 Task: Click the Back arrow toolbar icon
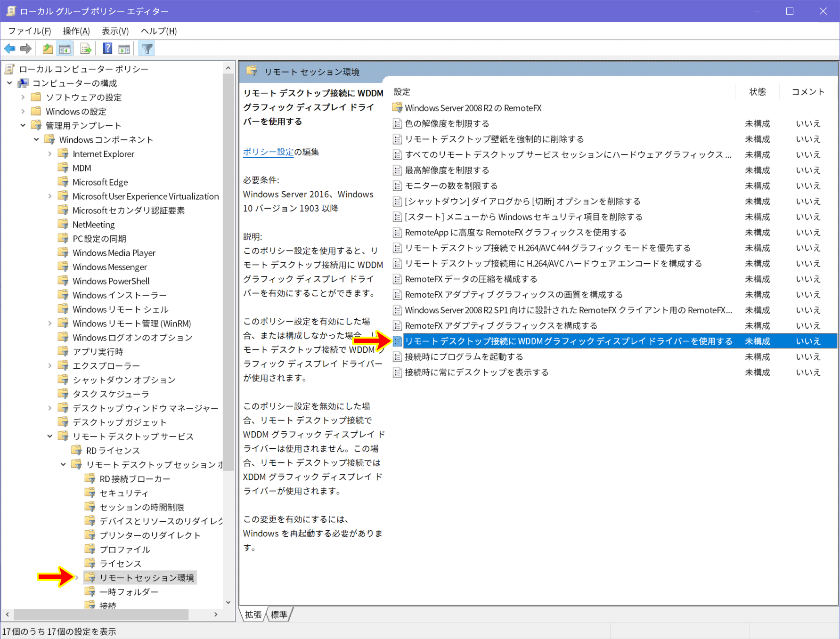[10, 49]
